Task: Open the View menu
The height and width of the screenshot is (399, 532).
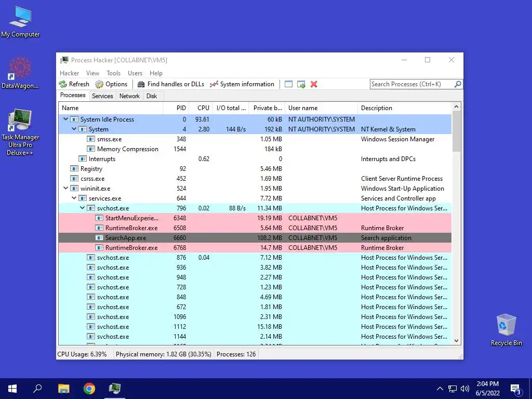Action: [92, 73]
